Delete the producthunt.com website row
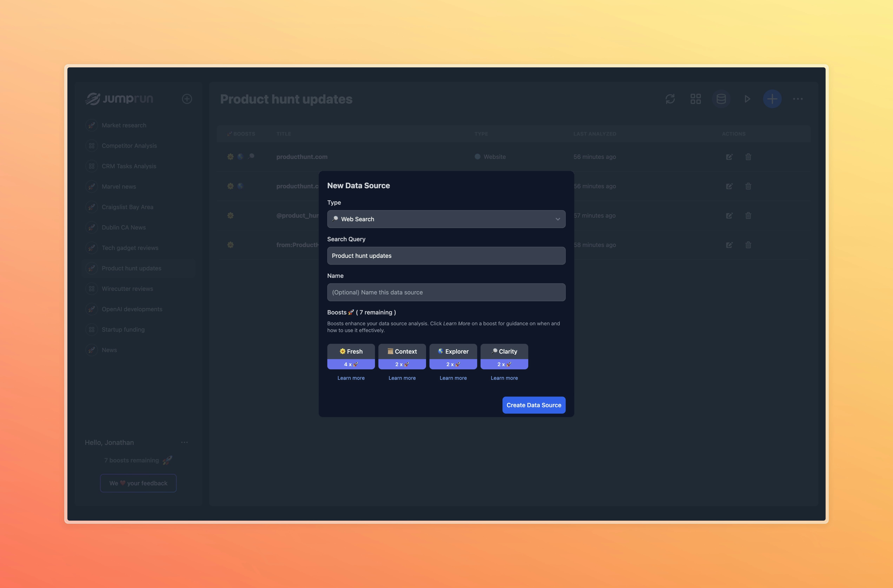Viewport: 893px width, 588px height. pos(748,157)
